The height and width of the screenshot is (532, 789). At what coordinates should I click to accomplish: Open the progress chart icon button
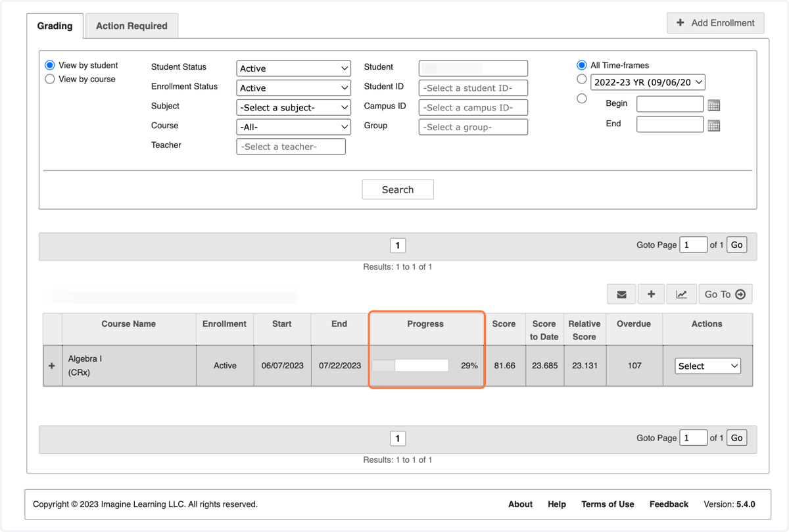(x=681, y=294)
